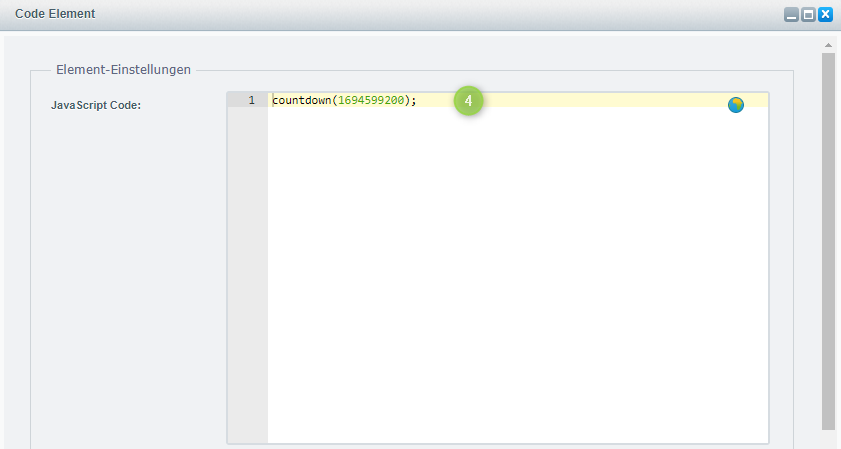Close the Code Element window
This screenshot has height=449, width=841.
(x=825, y=14)
